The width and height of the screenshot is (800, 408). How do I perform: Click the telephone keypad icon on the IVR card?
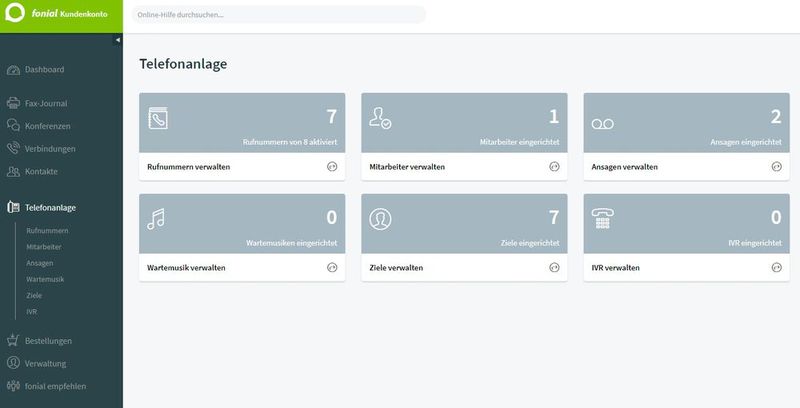[603, 218]
